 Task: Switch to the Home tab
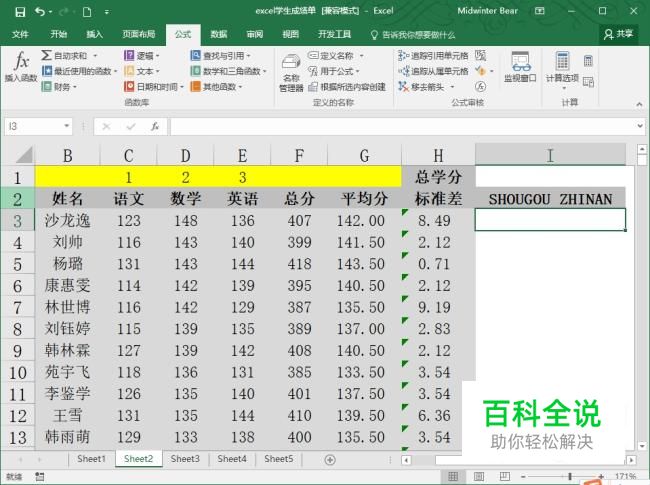(58, 34)
